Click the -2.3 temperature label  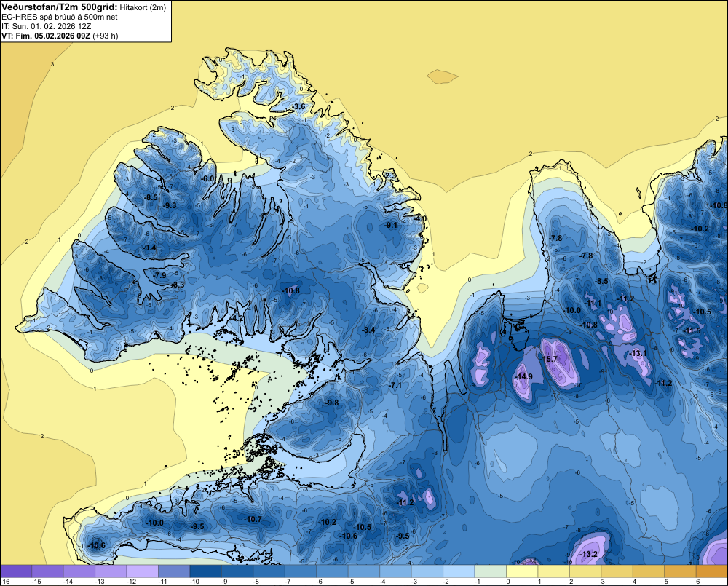[390, 175]
